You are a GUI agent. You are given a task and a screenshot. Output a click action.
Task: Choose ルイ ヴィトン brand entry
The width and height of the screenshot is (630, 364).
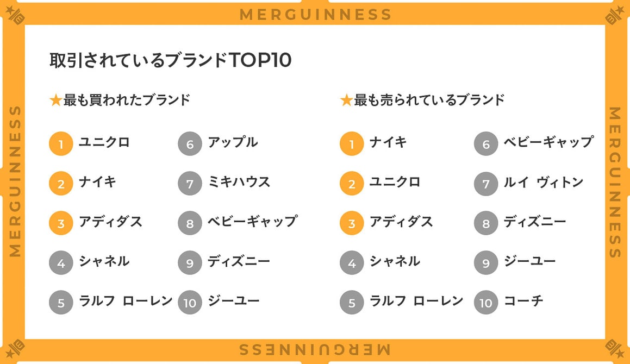point(543,182)
